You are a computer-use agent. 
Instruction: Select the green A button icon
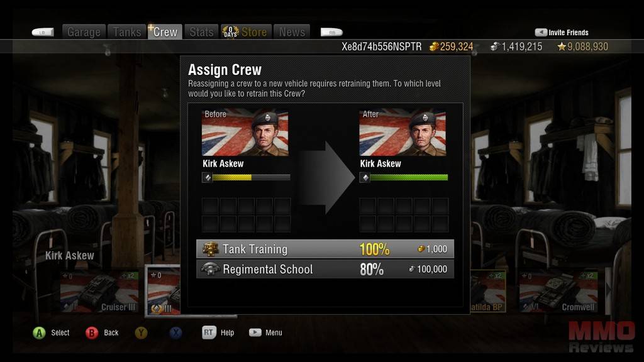(x=40, y=332)
